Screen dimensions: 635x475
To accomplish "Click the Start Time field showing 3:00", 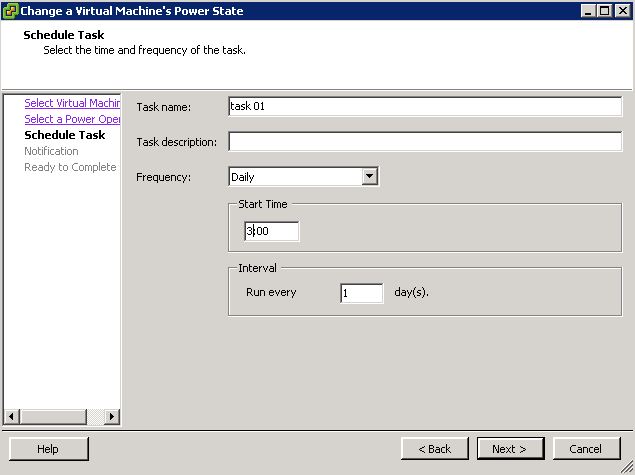I will (x=272, y=231).
